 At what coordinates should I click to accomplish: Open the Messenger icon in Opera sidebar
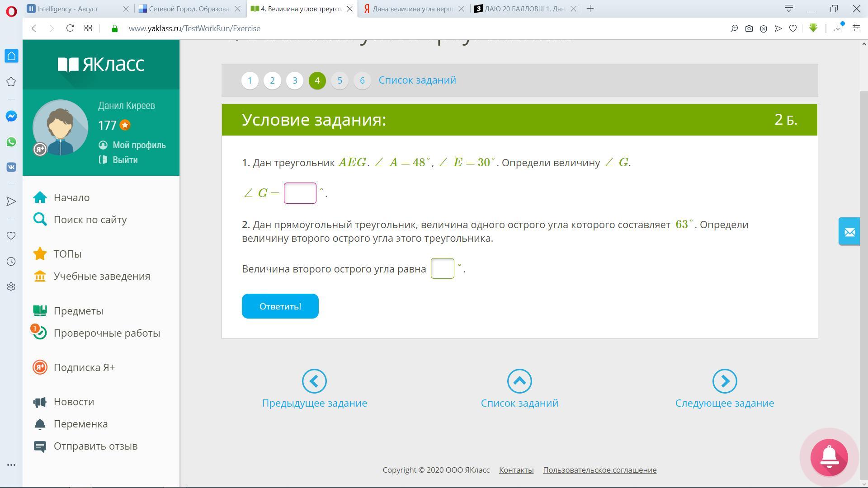point(11,116)
